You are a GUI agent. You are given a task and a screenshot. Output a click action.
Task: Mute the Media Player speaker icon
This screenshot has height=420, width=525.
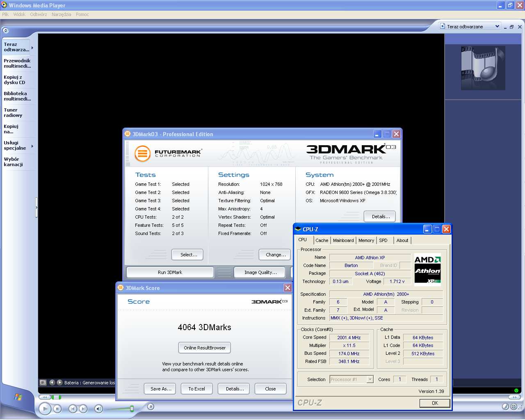coord(98,409)
